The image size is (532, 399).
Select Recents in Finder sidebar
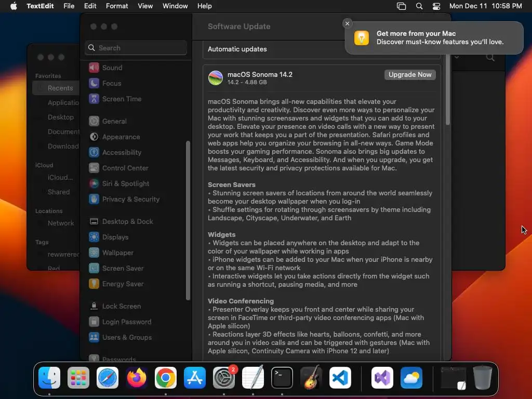pyautogui.click(x=56, y=88)
